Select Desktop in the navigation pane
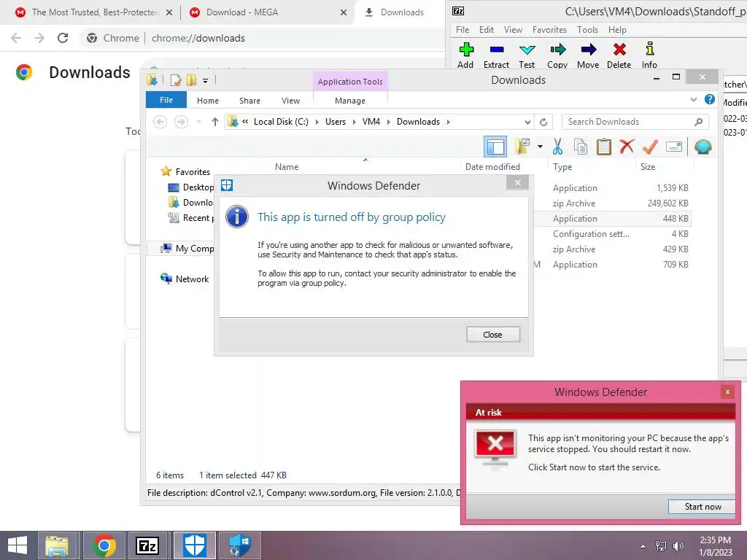The height and width of the screenshot is (560, 747). pyautogui.click(x=192, y=187)
